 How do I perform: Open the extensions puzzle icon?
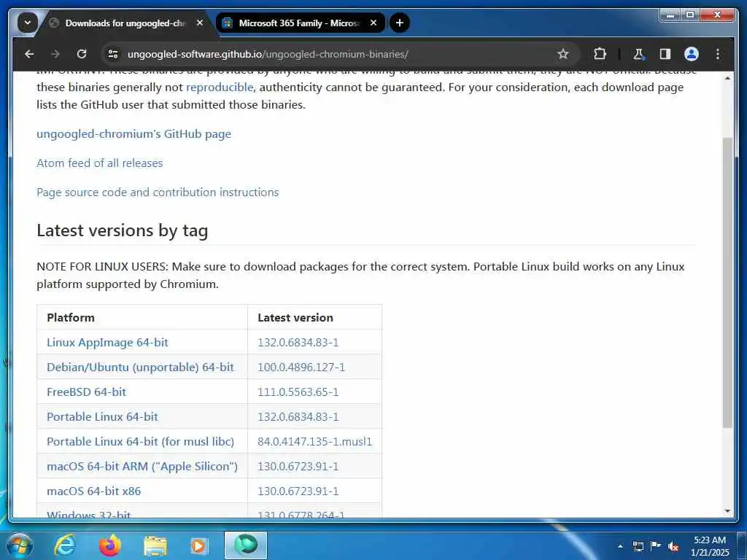pos(600,54)
